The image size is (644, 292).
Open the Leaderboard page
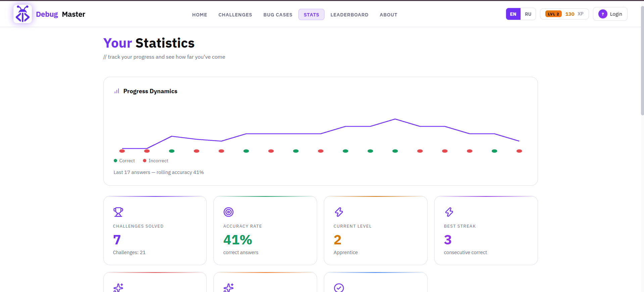tap(349, 15)
